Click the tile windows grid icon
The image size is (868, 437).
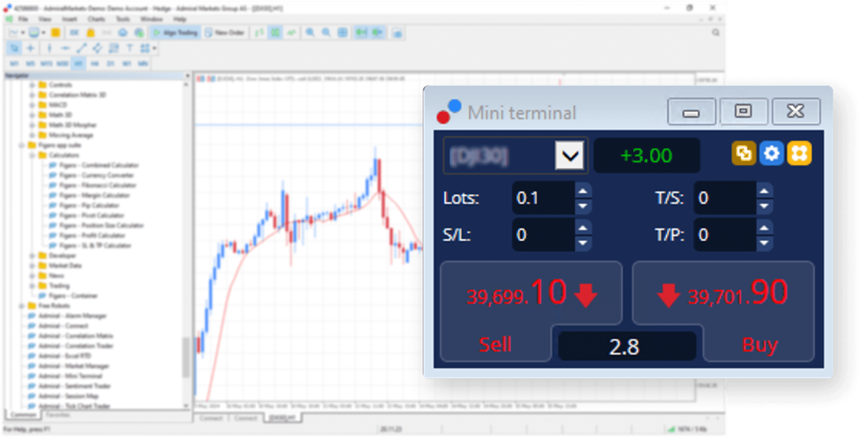coord(342,33)
